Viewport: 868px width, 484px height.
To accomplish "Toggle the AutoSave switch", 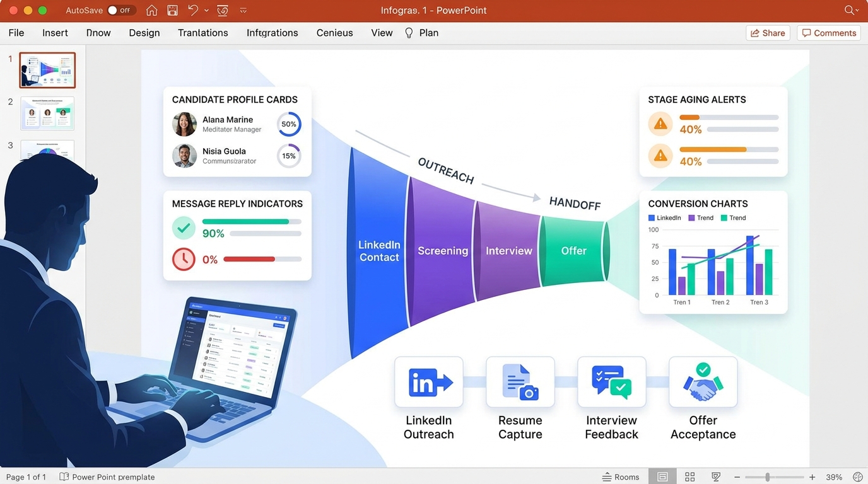I will 121,10.
